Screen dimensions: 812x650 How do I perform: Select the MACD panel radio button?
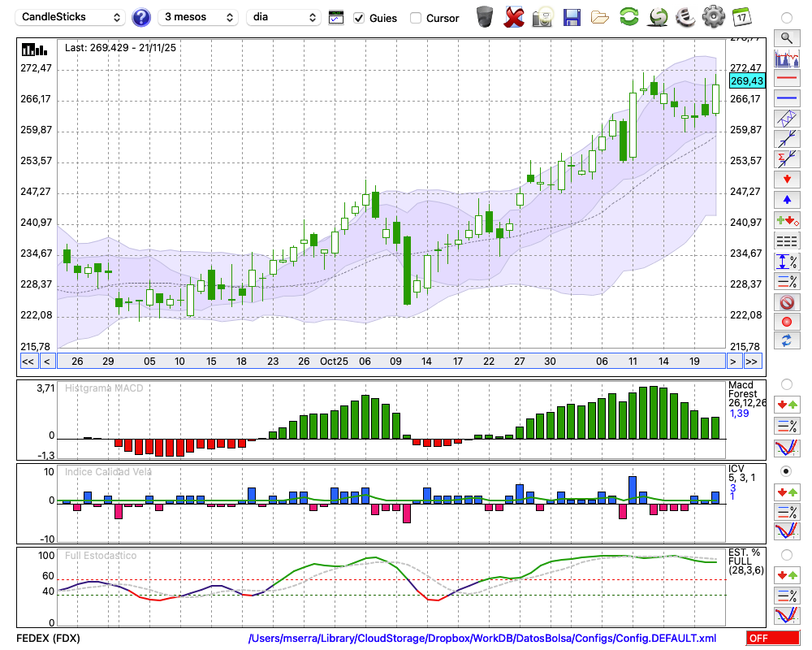(787, 384)
